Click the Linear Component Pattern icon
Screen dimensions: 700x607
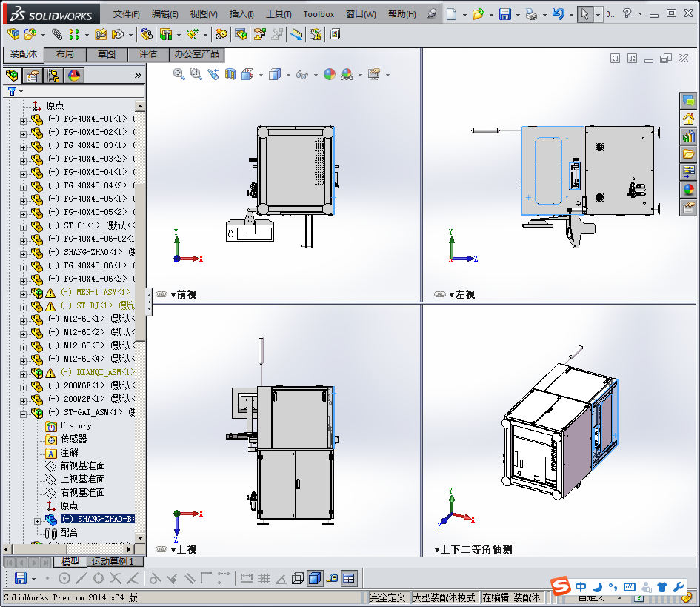point(74,34)
